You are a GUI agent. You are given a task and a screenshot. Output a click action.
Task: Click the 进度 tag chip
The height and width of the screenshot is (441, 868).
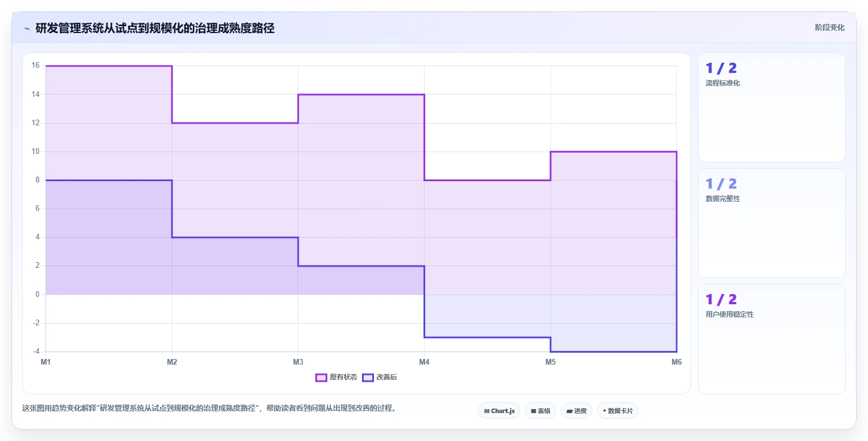point(577,411)
